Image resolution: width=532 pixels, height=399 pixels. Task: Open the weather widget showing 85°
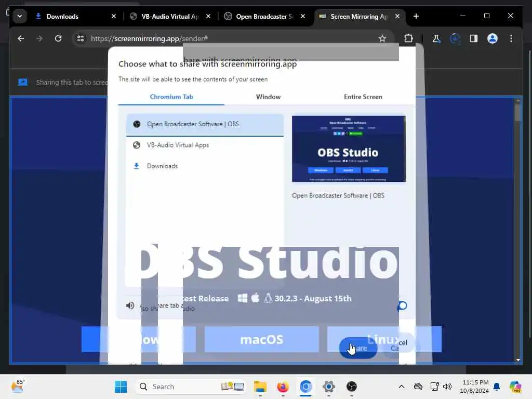pos(18,387)
